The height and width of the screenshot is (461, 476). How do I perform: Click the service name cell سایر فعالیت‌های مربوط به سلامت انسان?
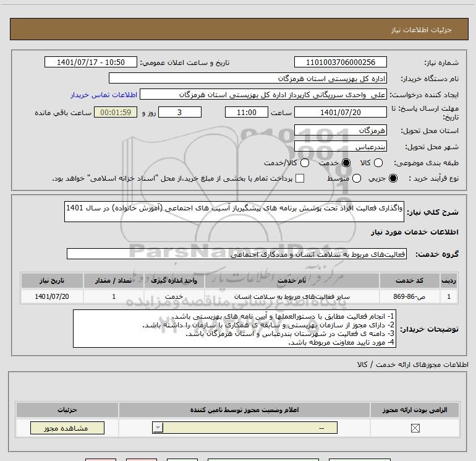292,296
